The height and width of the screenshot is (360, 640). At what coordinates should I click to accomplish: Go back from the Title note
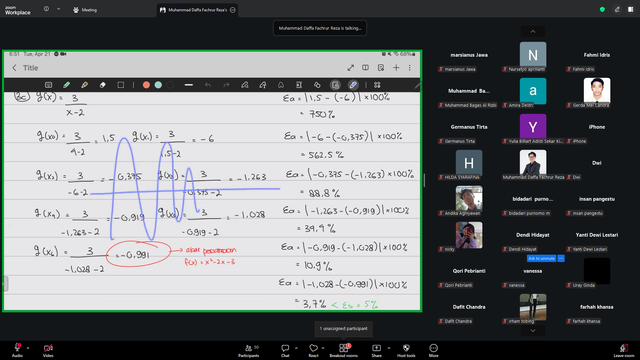coord(14,68)
